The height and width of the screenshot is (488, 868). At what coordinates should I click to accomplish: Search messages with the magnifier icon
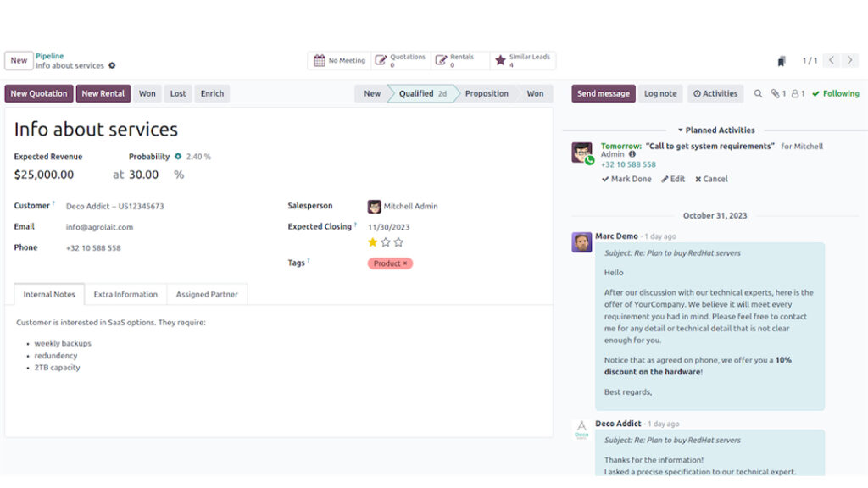(x=759, y=94)
